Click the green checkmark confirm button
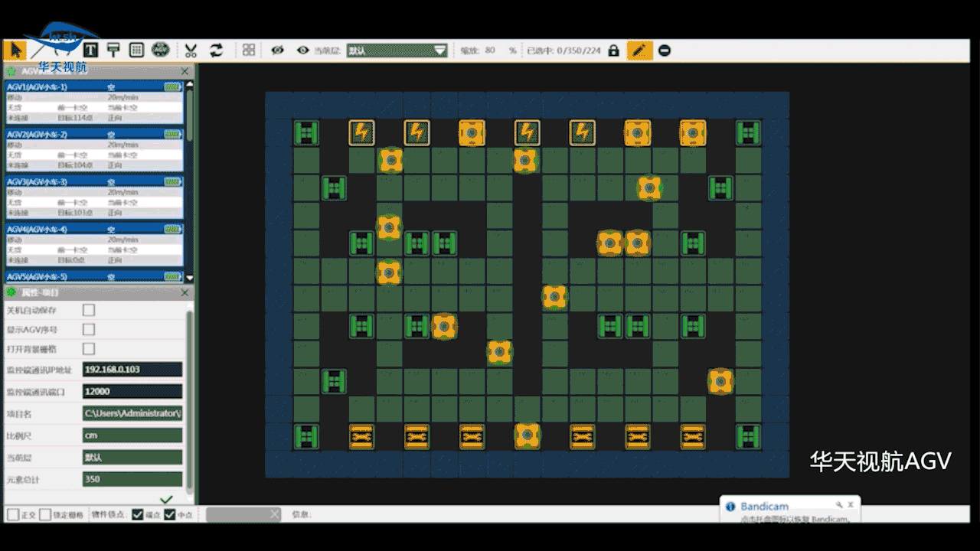 point(166,499)
